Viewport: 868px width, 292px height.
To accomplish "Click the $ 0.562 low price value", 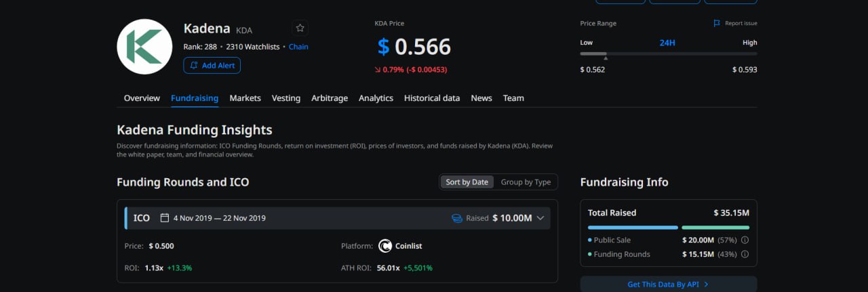I will 593,69.
